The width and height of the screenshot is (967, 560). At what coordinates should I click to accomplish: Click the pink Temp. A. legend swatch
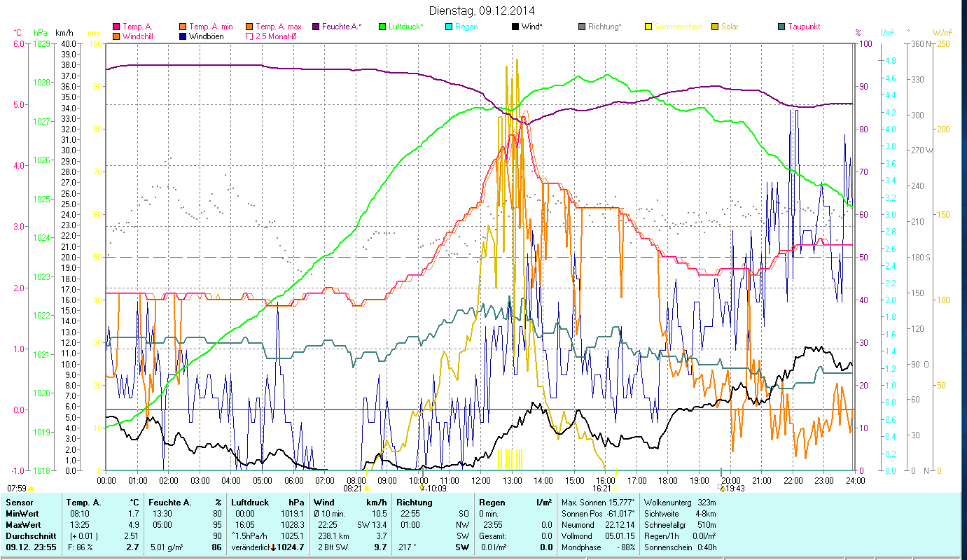point(116,27)
